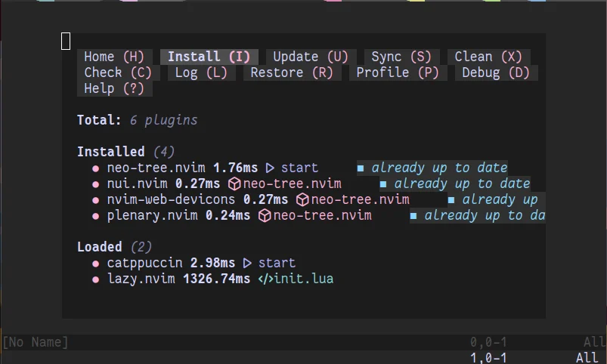The height and width of the screenshot is (364, 607).
Task: Click package cube icon on plenary.nvim row
Action: [265, 216]
